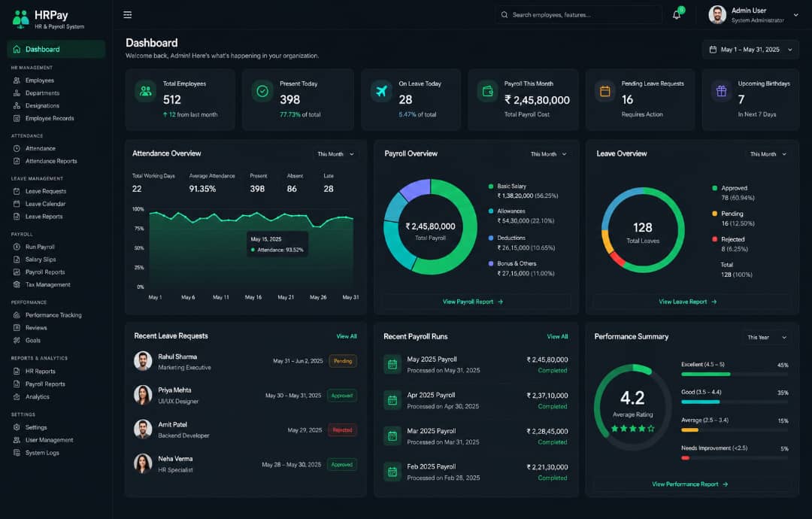Click the Total Employees card icon
The height and width of the screenshot is (519, 812).
[x=146, y=91]
